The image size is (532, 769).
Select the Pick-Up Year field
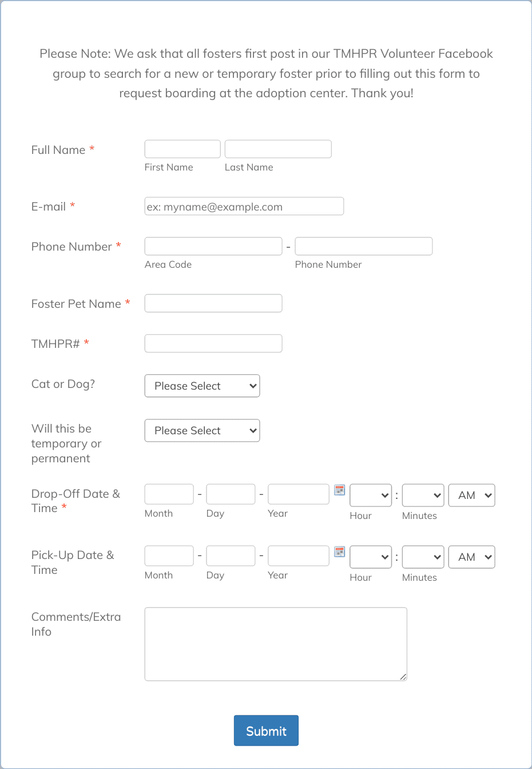[x=299, y=556]
